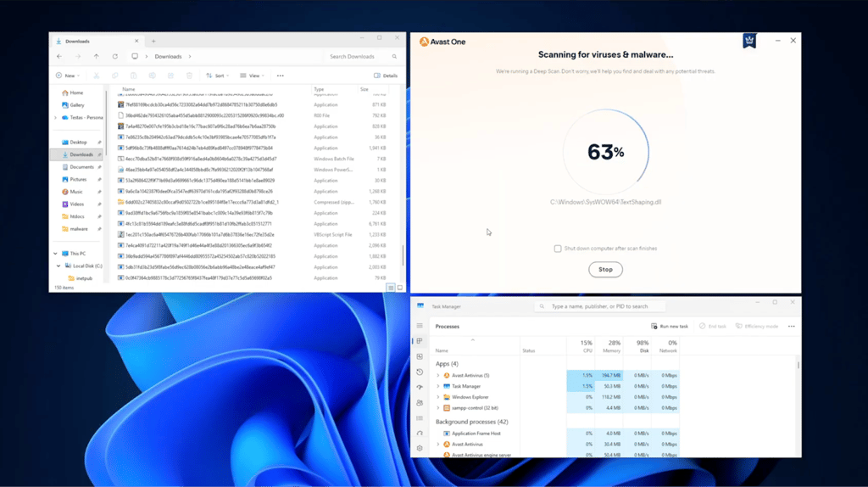The width and height of the screenshot is (868, 487).
Task: Go forward in File Explorer
Action: [78, 57]
